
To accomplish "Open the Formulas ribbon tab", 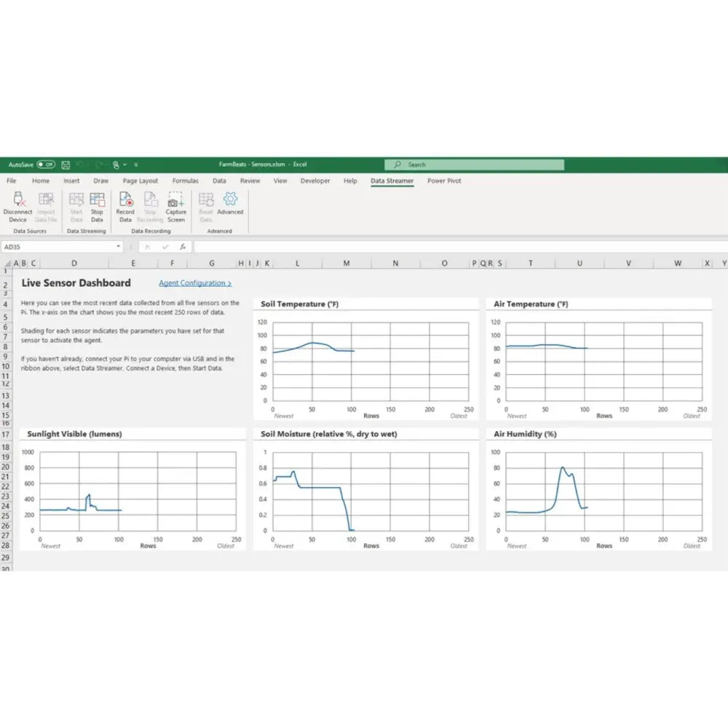I will (x=186, y=181).
